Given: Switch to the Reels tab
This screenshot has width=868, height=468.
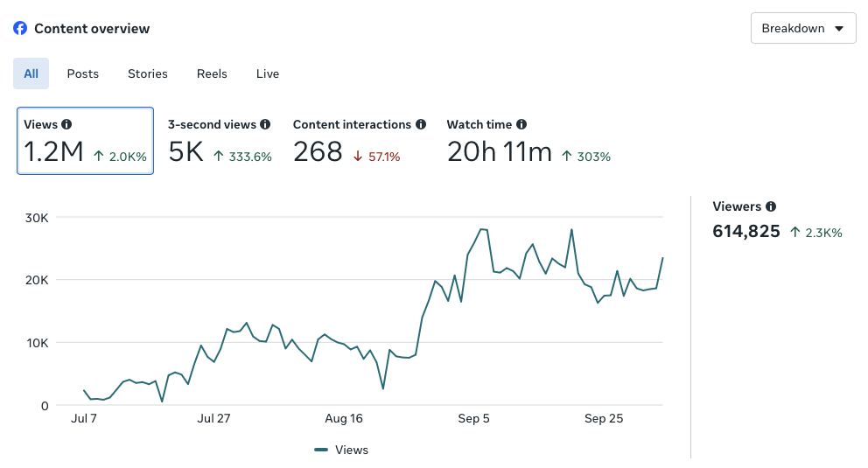Looking at the screenshot, I should point(212,73).
